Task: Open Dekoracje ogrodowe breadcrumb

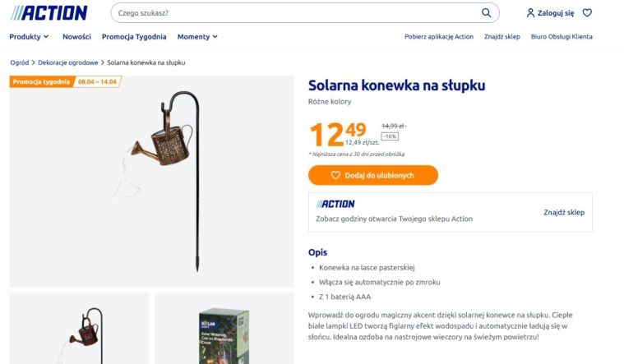Action: pyautogui.click(x=67, y=62)
